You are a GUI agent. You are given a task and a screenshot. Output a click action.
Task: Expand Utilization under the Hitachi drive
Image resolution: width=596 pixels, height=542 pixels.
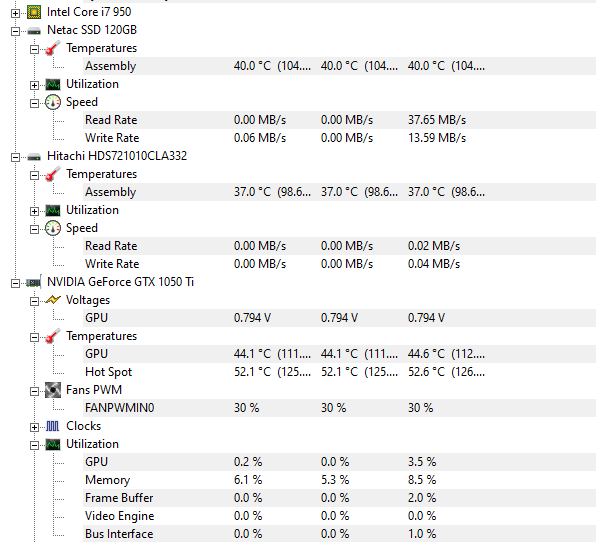[x=34, y=212]
